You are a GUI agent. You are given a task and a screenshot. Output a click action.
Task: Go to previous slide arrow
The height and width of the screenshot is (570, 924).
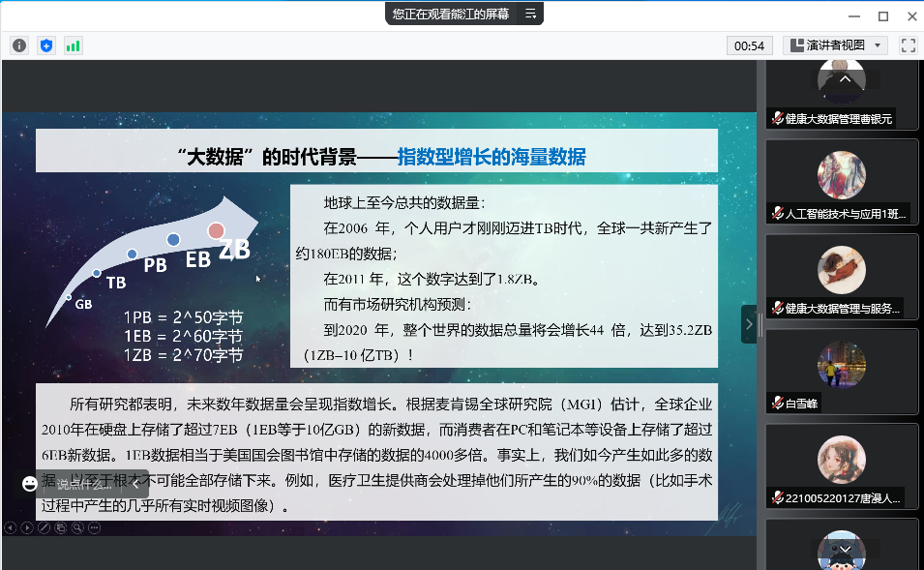(11, 527)
